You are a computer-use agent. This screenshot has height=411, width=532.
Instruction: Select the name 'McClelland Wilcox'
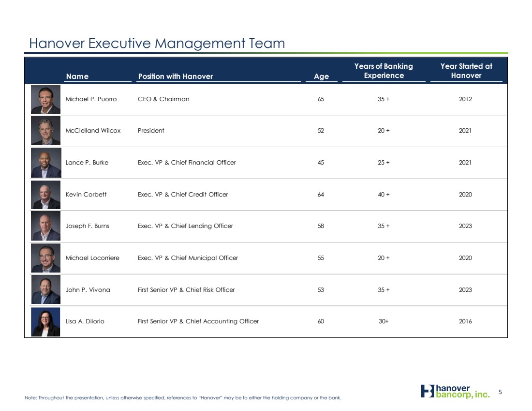93,131
